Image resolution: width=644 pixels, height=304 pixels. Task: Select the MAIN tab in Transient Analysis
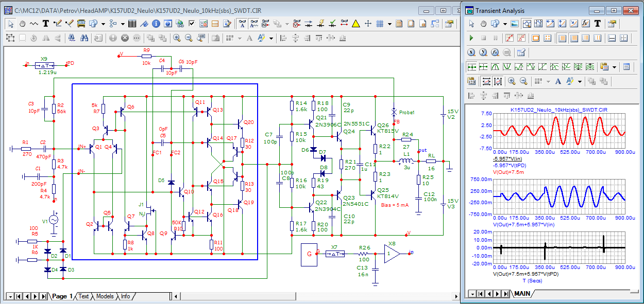522,294
